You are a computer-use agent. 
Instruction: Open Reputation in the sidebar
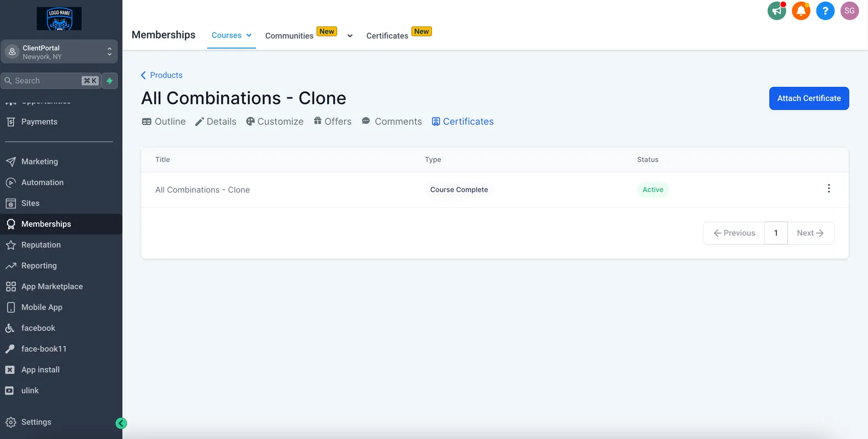61,245
